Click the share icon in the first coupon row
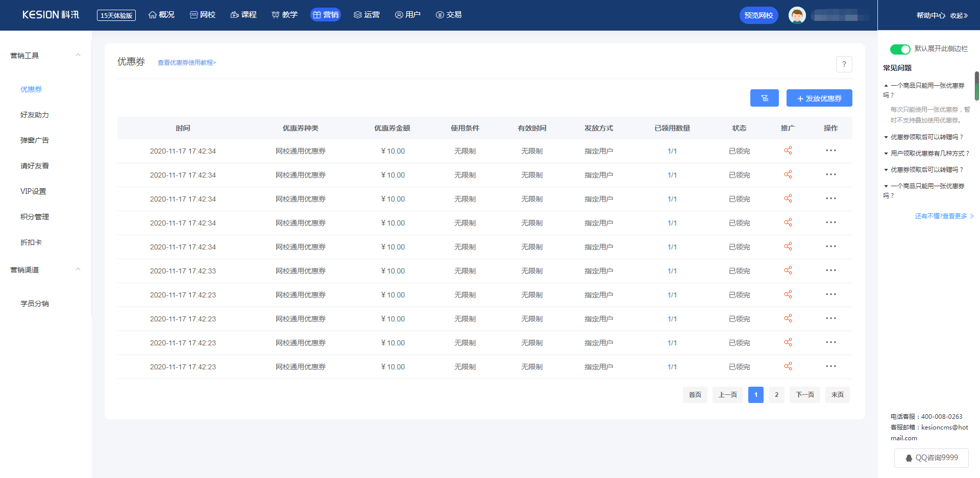 (788, 150)
